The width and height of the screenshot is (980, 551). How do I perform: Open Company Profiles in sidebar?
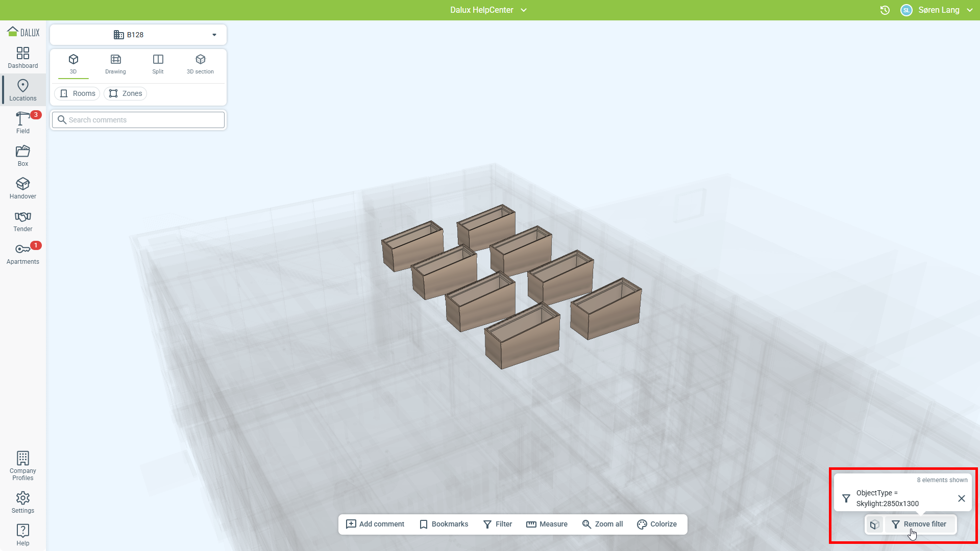(x=23, y=466)
